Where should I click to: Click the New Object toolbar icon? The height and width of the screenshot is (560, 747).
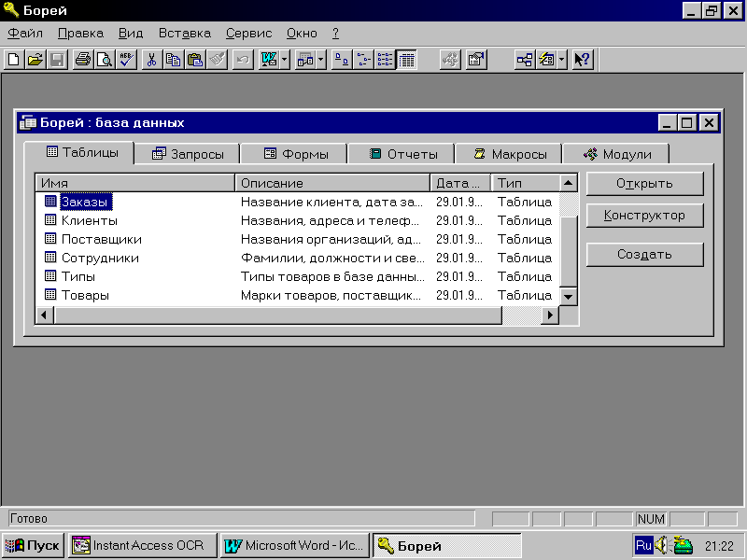click(x=546, y=60)
